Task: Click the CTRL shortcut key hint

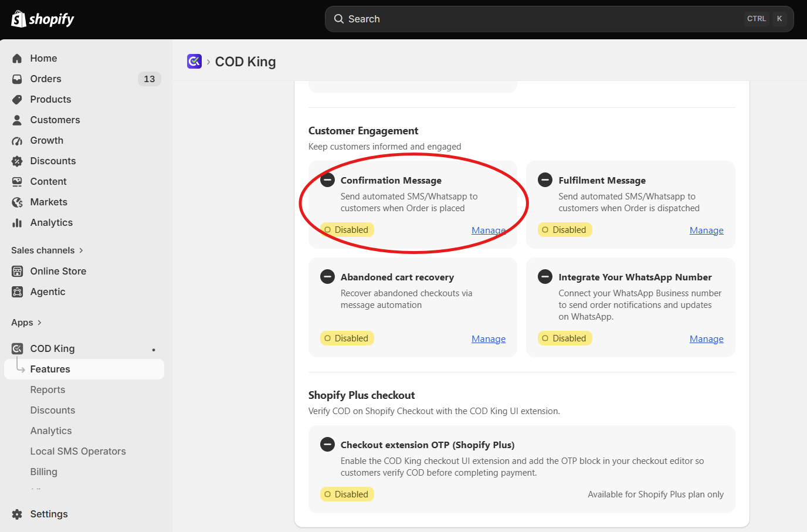Action: click(x=757, y=19)
